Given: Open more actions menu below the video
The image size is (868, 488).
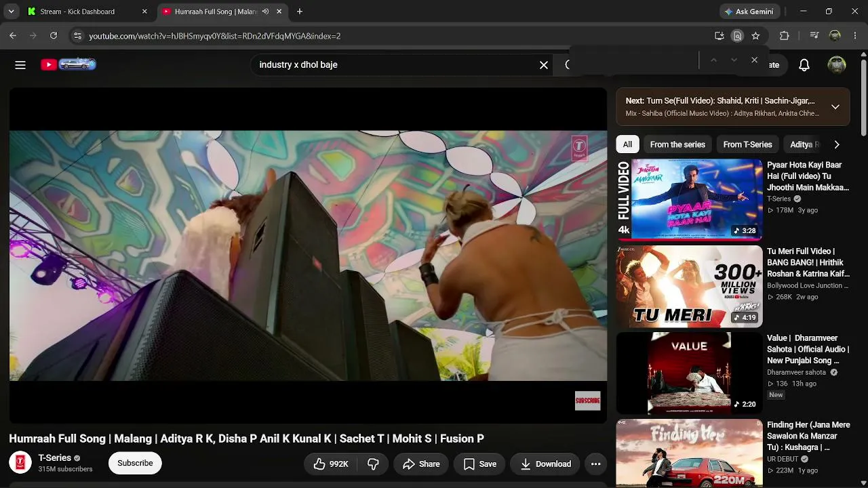Looking at the screenshot, I should (x=595, y=464).
